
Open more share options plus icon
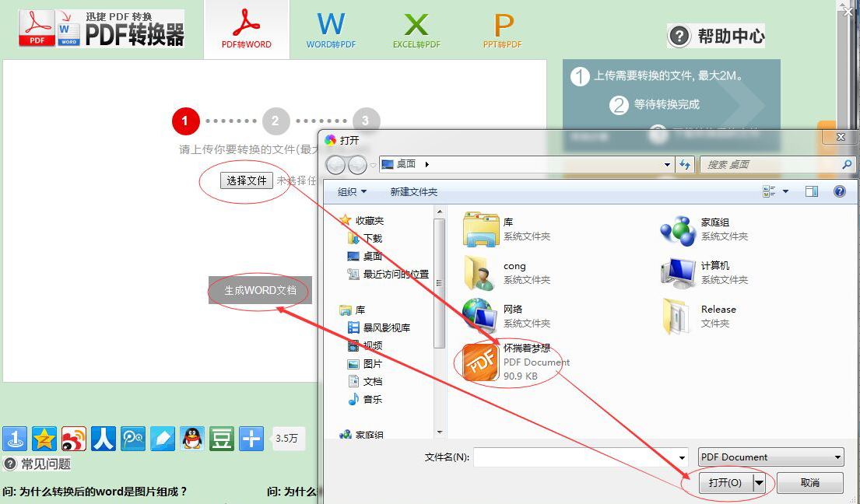coord(251,439)
